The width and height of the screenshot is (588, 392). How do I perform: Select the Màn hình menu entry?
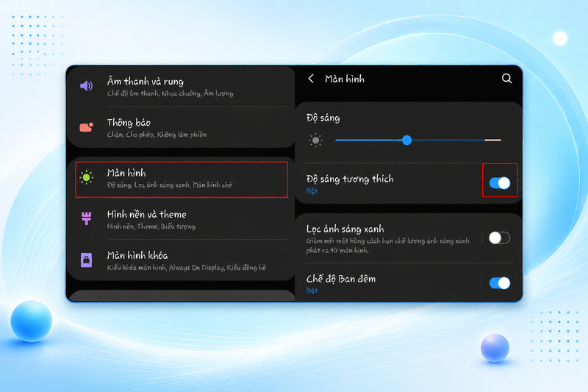(182, 179)
